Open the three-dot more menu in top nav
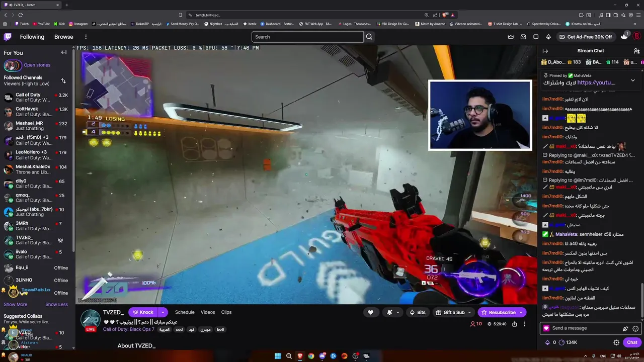Screen dimensions: 644x362 (x=86, y=37)
